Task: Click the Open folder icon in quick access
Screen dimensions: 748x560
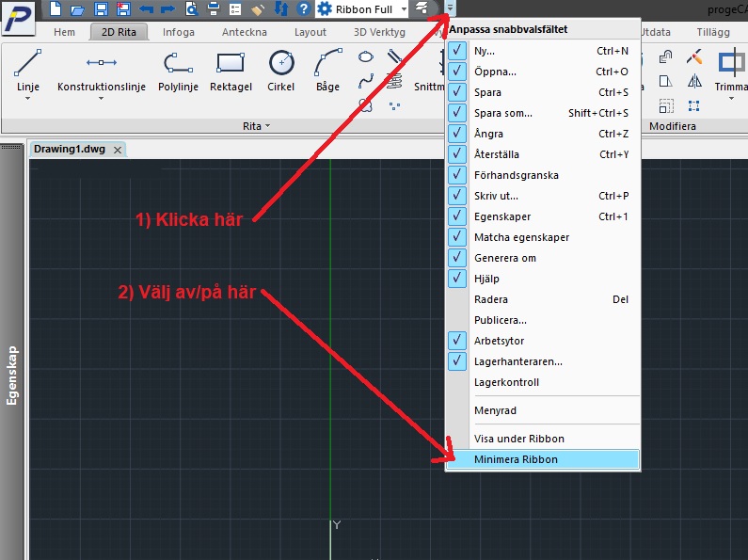Action: point(77,9)
